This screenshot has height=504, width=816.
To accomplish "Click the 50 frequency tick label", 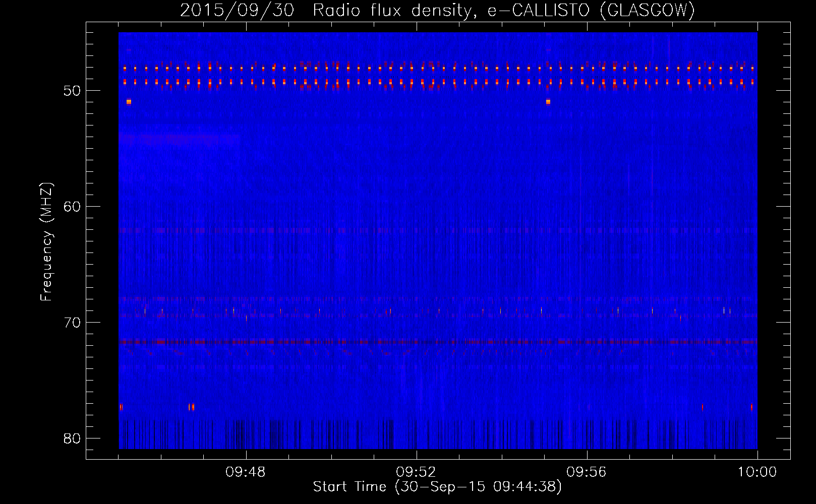I will click(72, 91).
